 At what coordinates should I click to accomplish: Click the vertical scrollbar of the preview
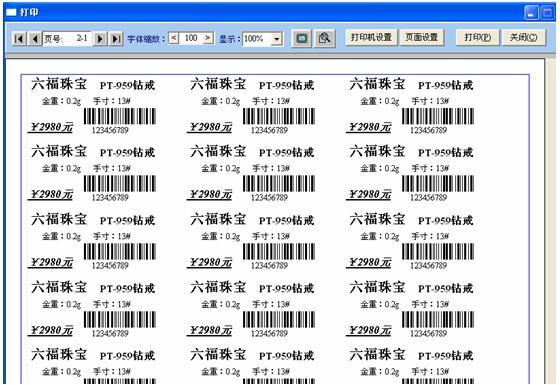[550, 221]
